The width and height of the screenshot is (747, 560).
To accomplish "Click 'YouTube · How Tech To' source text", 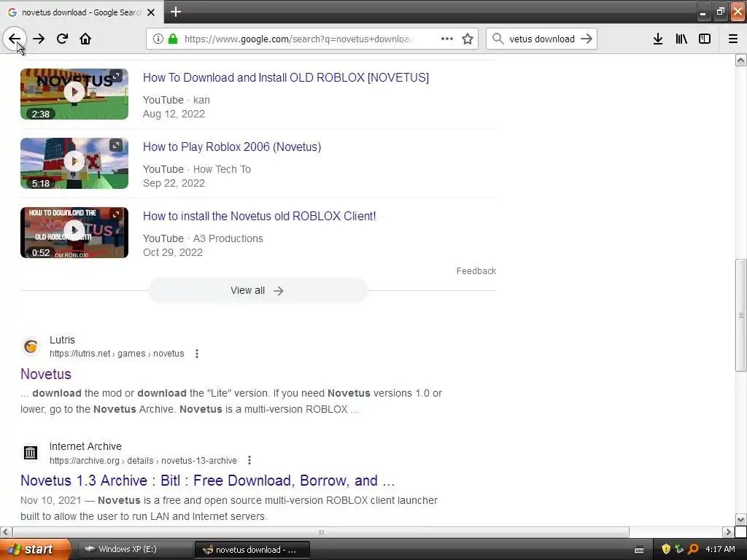I will tap(197, 169).
